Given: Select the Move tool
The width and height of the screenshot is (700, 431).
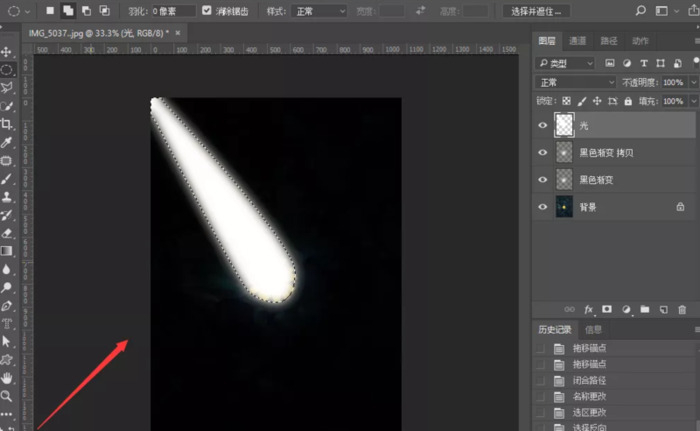Looking at the screenshot, I should [x=7, y=51].
